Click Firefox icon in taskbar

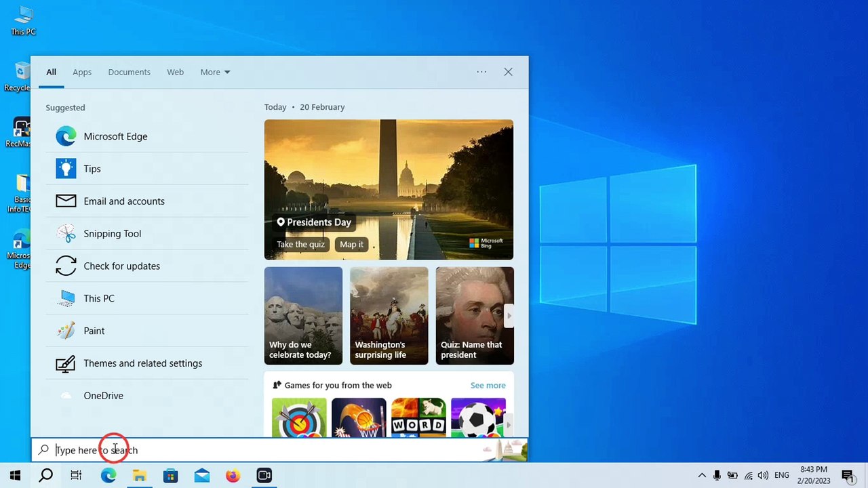233,476
